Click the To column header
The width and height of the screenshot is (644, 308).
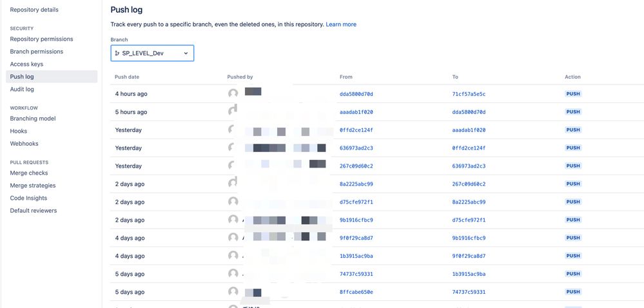[455, 77]
